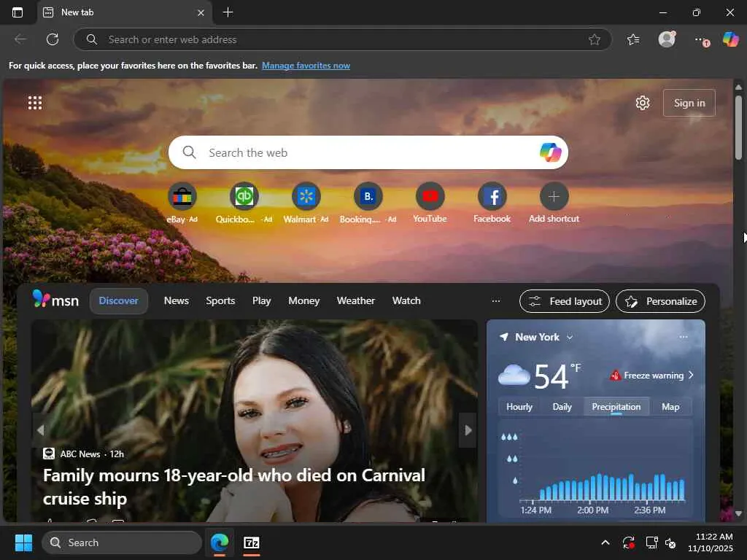Click the back navigation arrow

pos(20,39)
